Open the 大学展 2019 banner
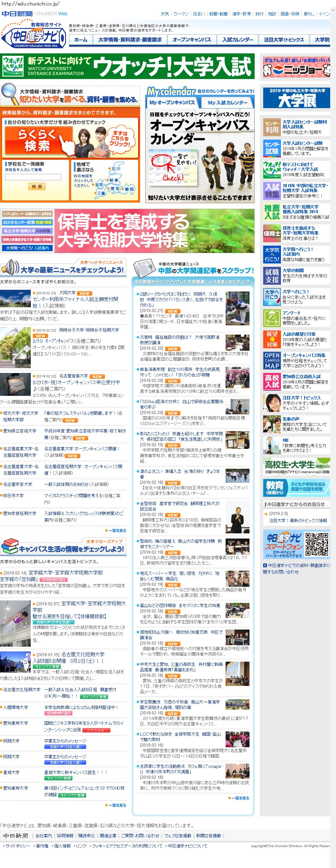 tap(296, 98)
